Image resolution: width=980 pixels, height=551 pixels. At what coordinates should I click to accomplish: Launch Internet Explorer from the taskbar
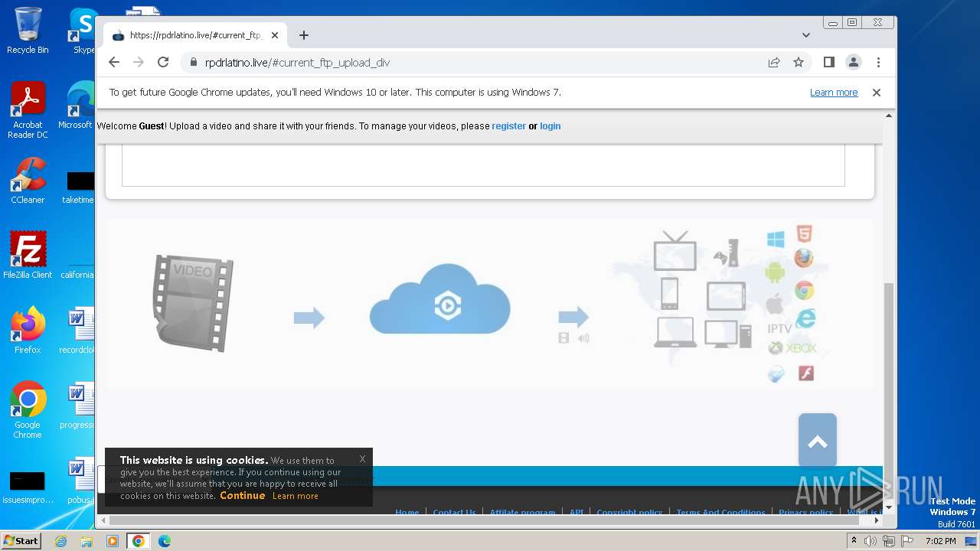[x=60, y=541]
